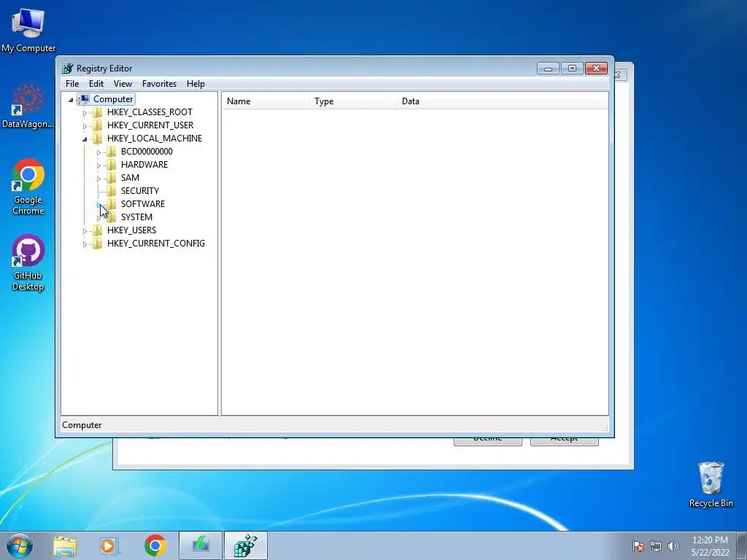Maximize the Registry Editor window

(x=572, y=69)
